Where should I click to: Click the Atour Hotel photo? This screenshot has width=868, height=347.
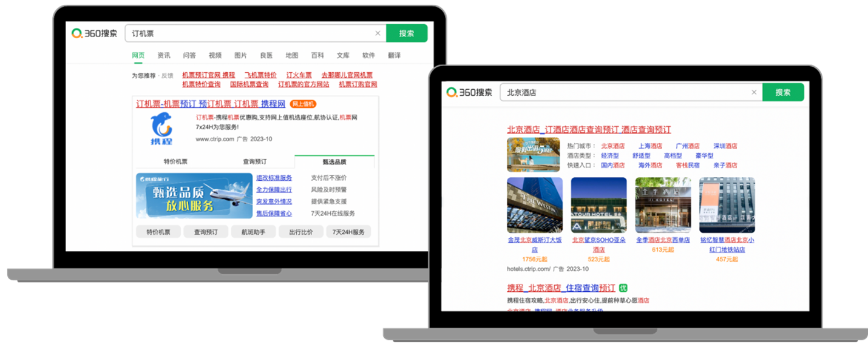pos(598,205)
